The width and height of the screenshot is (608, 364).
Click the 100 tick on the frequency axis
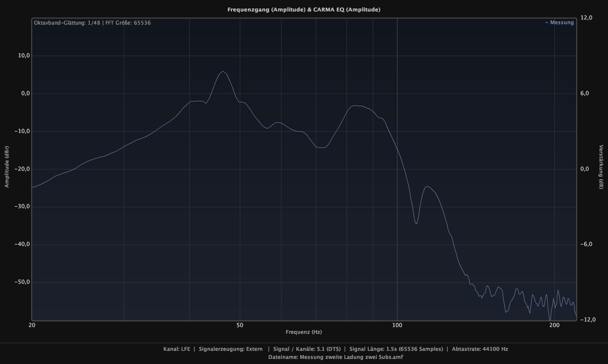pos(397,325)
